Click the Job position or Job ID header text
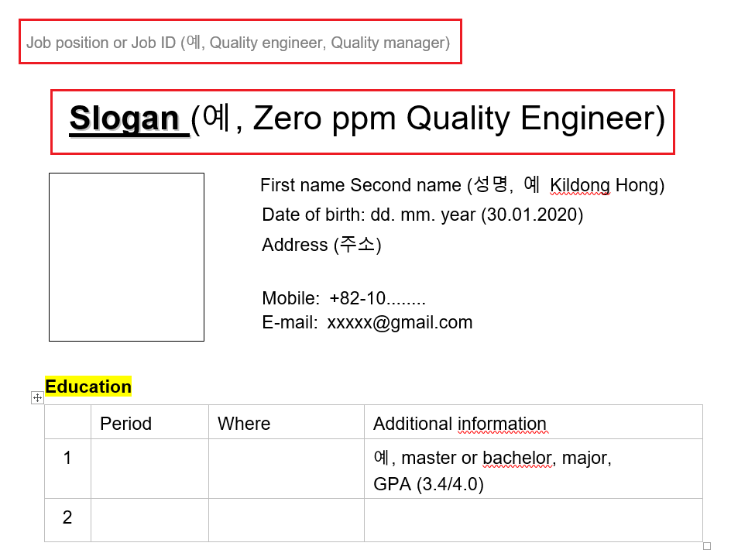Image resolution: width=731 pixels, height=560 pixels. coord(239,43)
